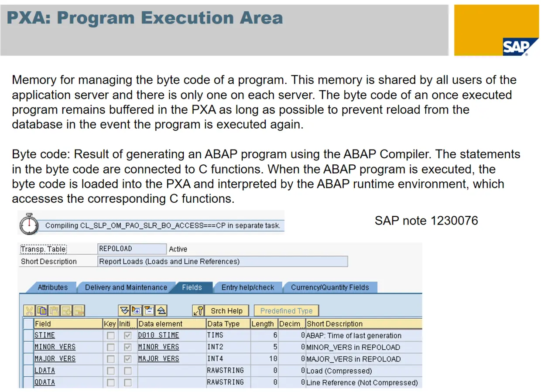The width and height of the screenshot is (541, 392).
Task: Toggle Key checkbox for QDATA row
Action: pos(111,382)
